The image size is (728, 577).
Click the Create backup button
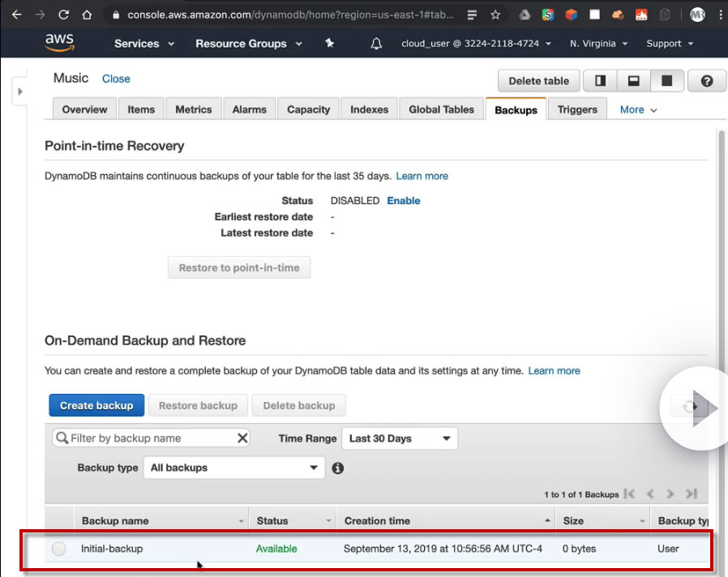96,405
